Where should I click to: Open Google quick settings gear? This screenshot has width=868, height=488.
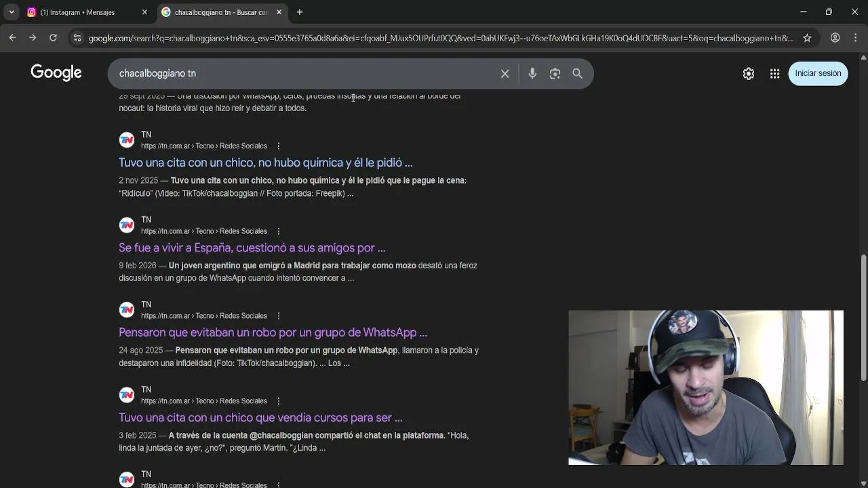749,73
